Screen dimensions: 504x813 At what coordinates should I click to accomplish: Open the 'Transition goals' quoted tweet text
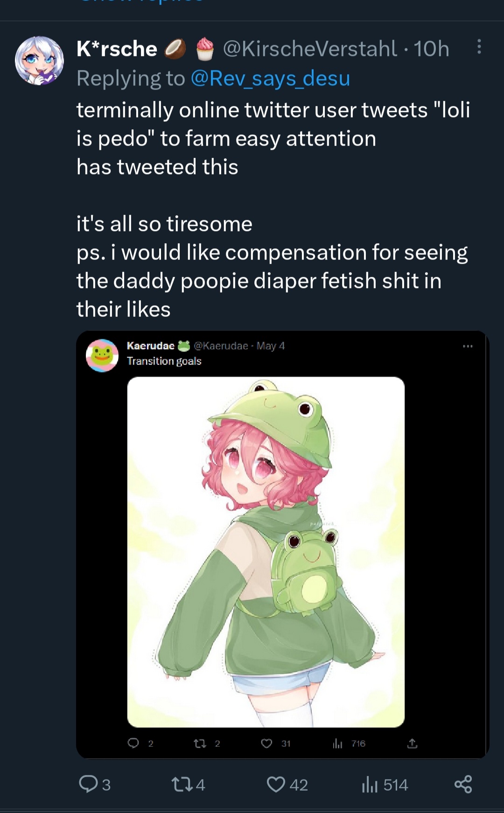click(x=164, y=361)
